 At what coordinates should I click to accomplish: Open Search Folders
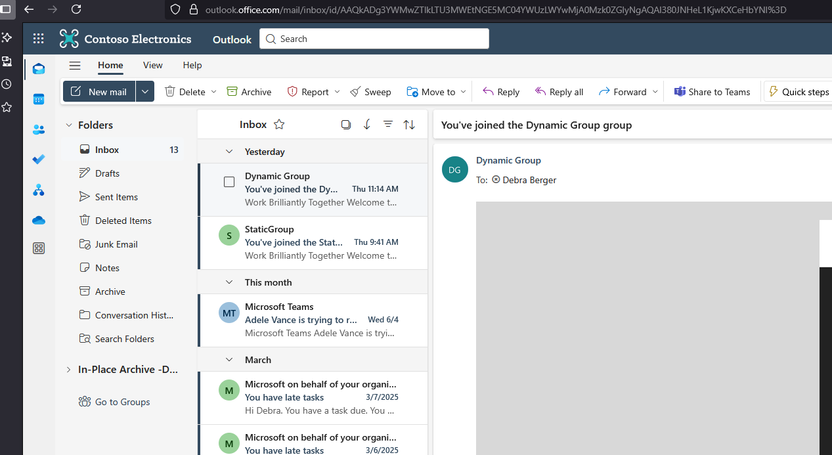123,339
